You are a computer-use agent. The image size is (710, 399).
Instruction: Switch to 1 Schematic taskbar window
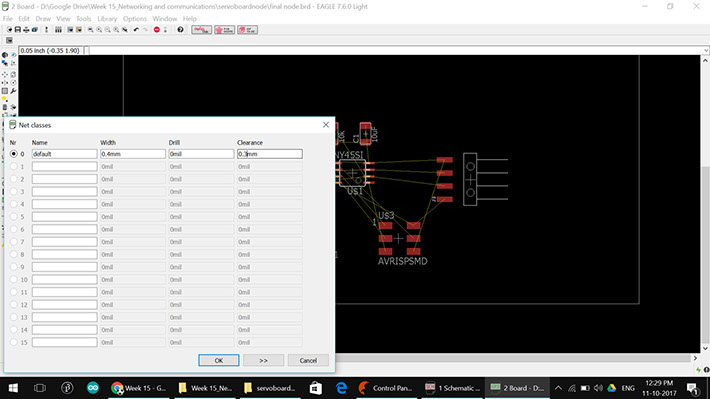[452, 388]
